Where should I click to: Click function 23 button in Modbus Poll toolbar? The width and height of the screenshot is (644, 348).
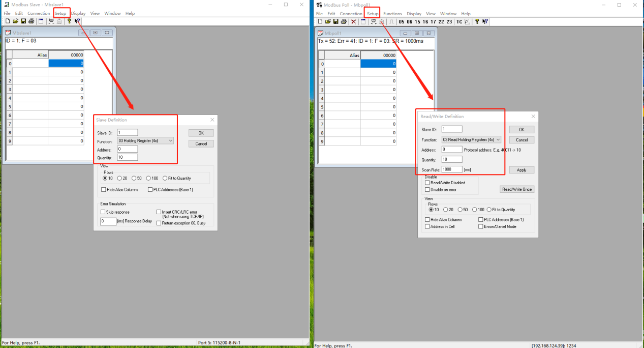pos(449,22)
